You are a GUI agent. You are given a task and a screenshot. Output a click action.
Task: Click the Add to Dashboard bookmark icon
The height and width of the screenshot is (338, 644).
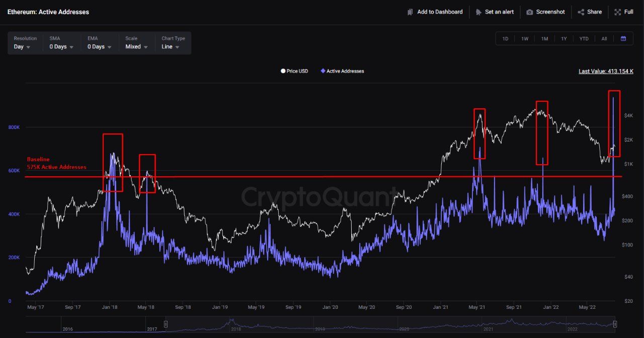pyautogui.click(x=410, y=12)
